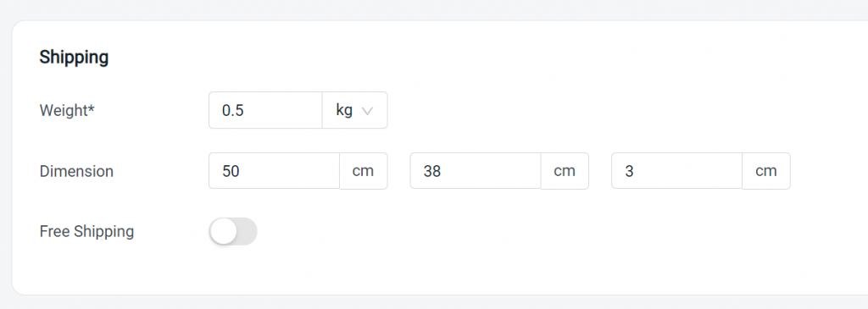Click the dimension field containing 50
The width and height of the screenshot is (868, 309).
click(274, 171)
